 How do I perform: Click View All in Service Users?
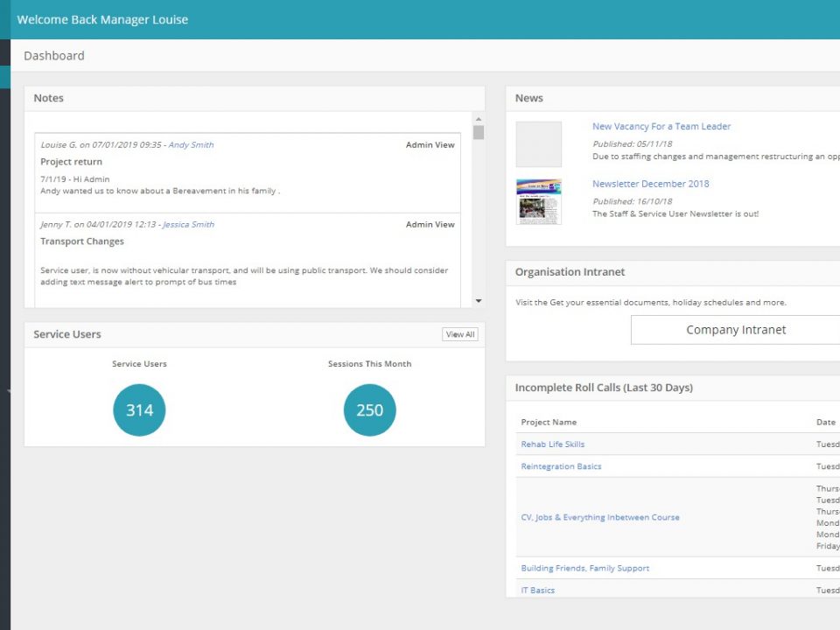(x=460, y=334)
